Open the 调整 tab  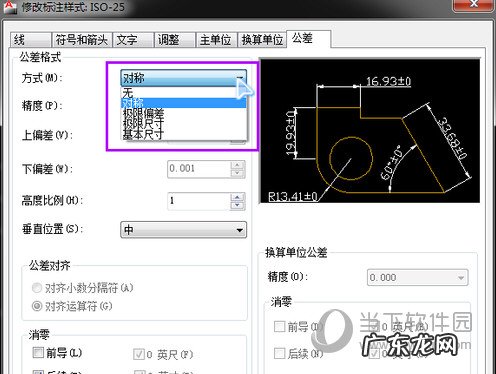pos(175,40)
